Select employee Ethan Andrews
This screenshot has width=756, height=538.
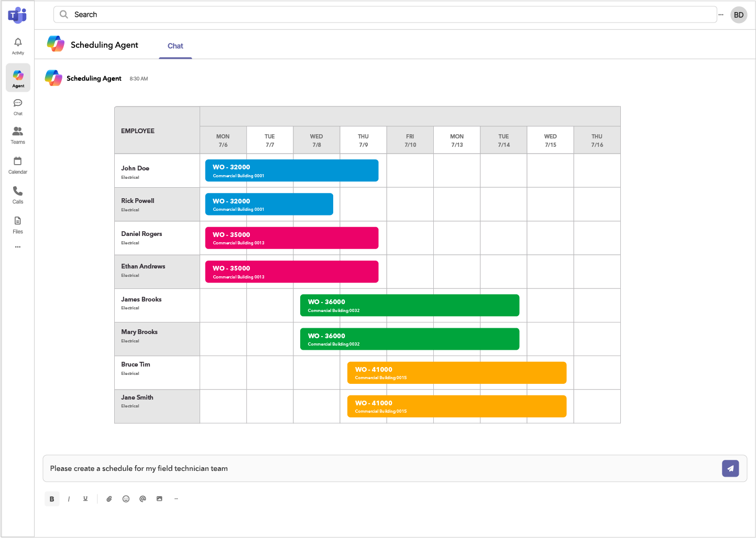(157, 272)
